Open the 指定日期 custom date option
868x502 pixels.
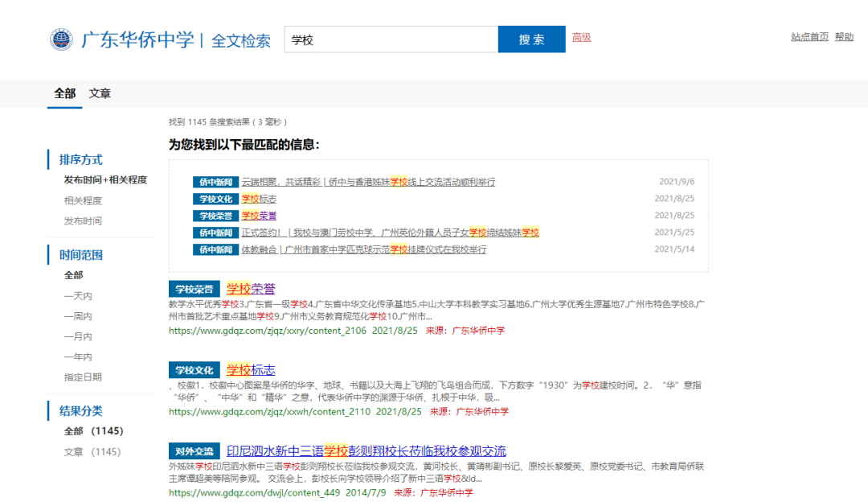point(83,376)
